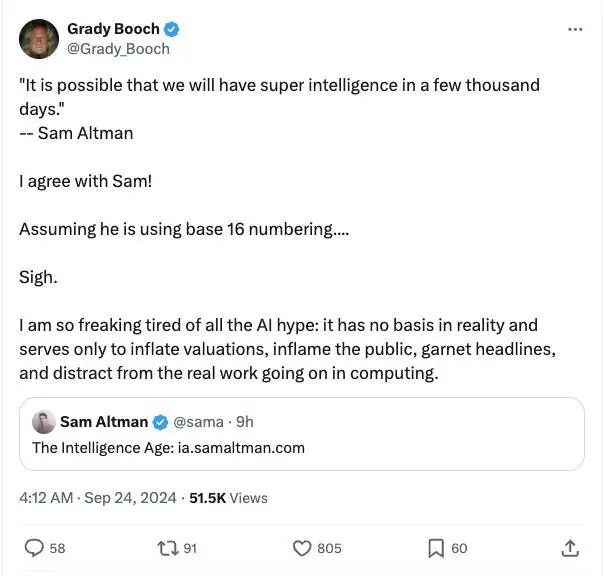Click Sam Altman's verified badge
The width and height of the screenshot is (604, 576).
click(x=160, y=422)
